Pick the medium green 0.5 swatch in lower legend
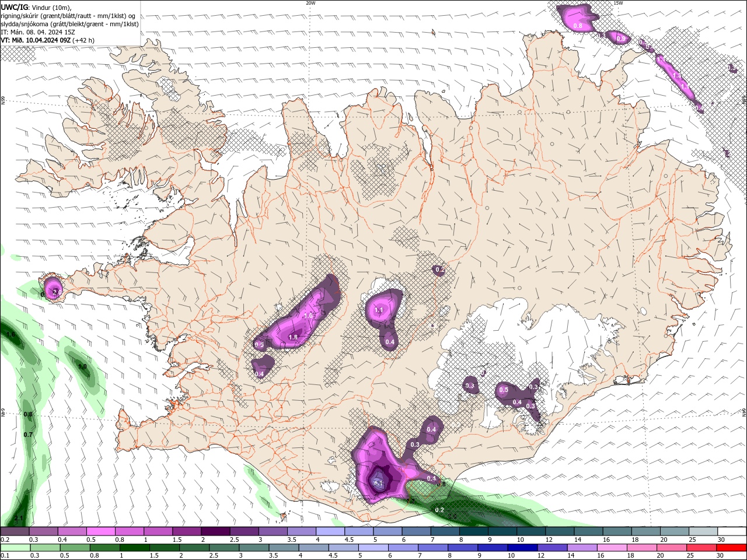 point(75,548)
